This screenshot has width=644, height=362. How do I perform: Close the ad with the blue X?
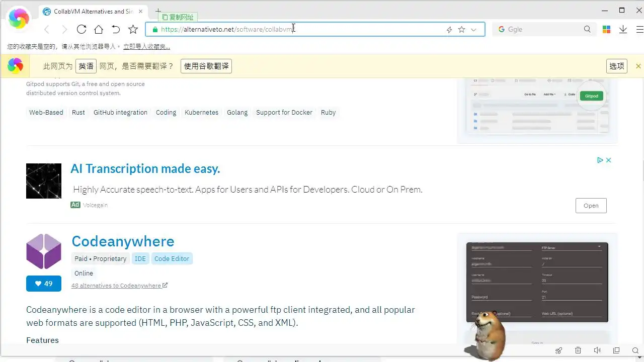[x=608, y=160]
